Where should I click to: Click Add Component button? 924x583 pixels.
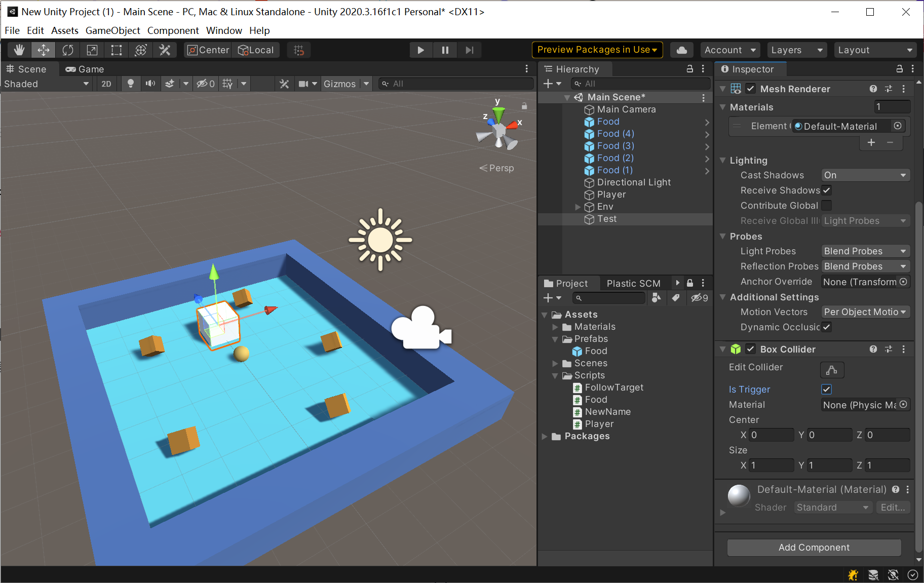click(814, 548)
